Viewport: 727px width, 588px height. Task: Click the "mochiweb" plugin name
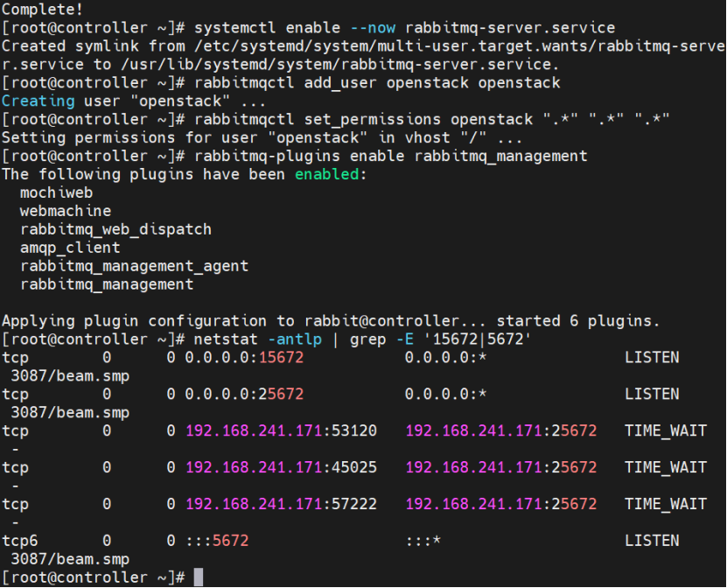56,192
